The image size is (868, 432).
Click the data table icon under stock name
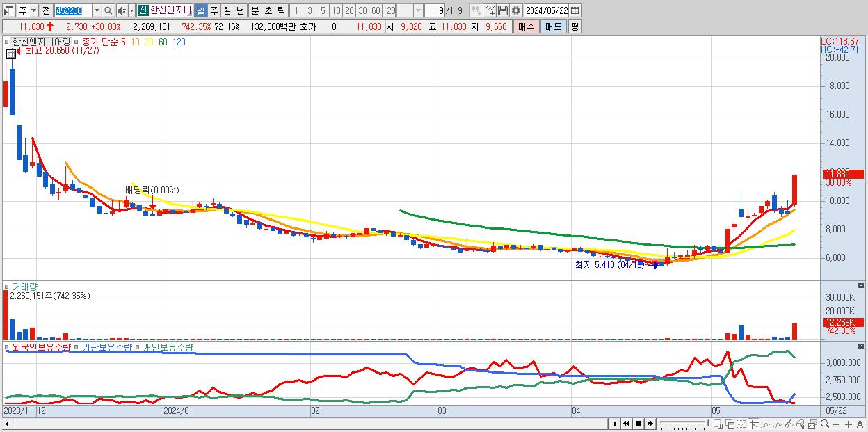click(11, 53)
